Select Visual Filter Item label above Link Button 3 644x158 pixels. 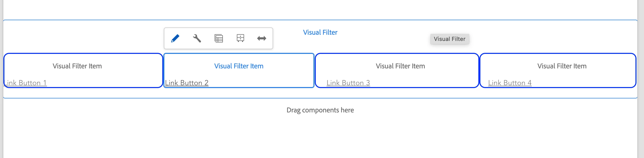click(x=400, y=66)
